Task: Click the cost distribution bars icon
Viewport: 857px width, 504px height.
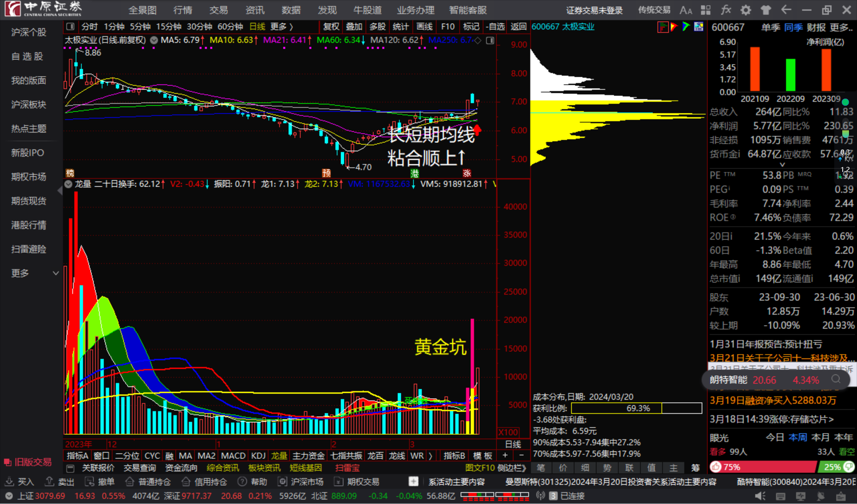Action: click(662, 27)
